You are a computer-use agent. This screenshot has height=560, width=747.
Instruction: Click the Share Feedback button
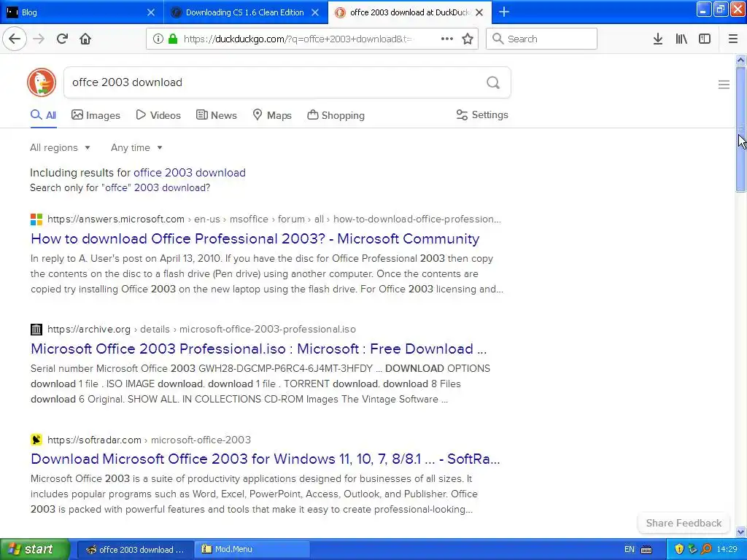pos(684,523)
